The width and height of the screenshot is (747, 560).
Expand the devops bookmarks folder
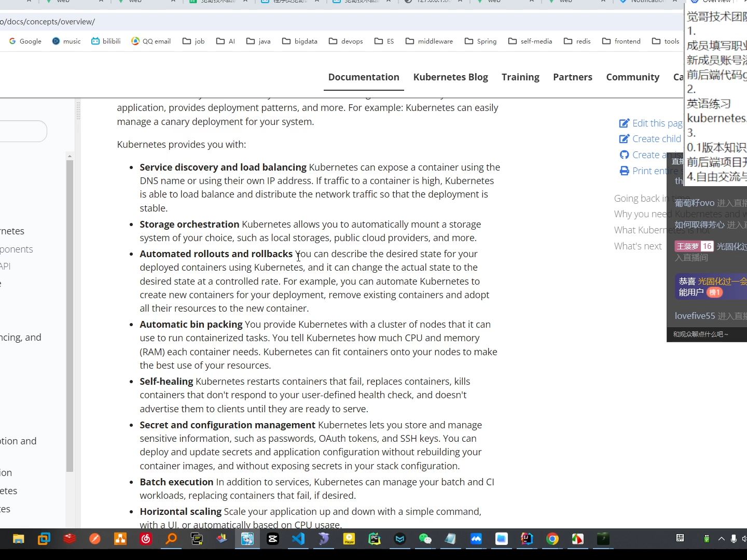click(x=346, y=41)
